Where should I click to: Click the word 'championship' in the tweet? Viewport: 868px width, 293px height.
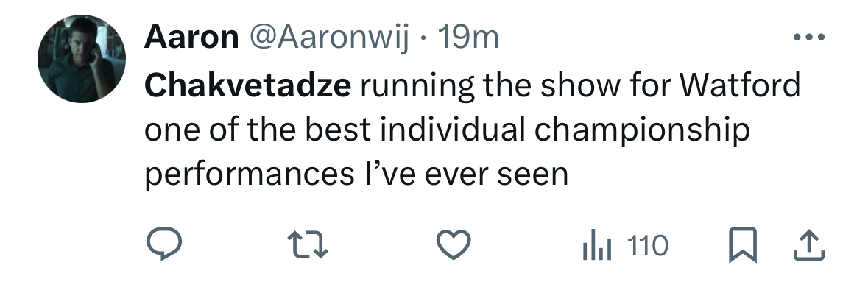point(642,131)
